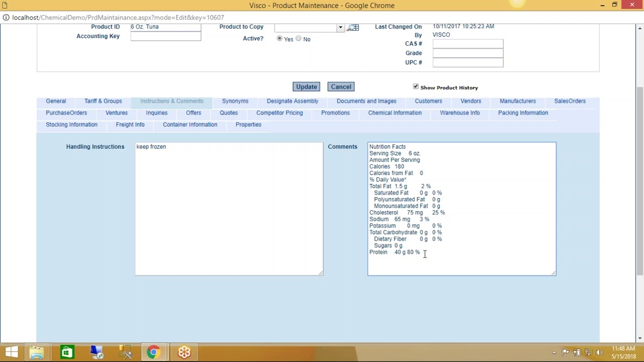
Task: Open the Action Center flag icon
Action: click(566, 352)
